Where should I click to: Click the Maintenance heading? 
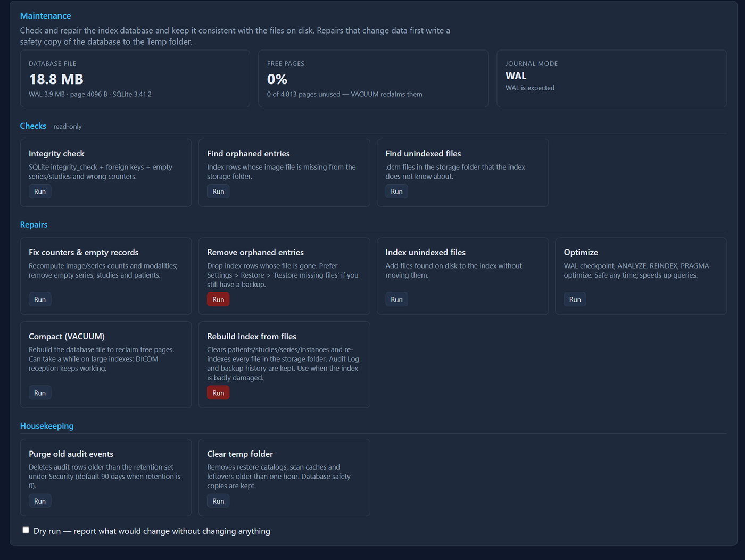point(45,16)
